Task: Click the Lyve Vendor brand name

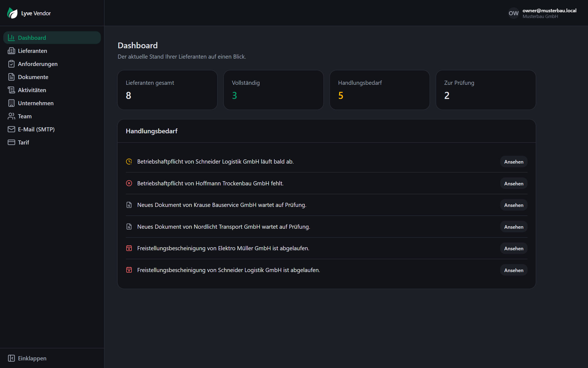Action: pyautogui.click(x=36, y=13)
